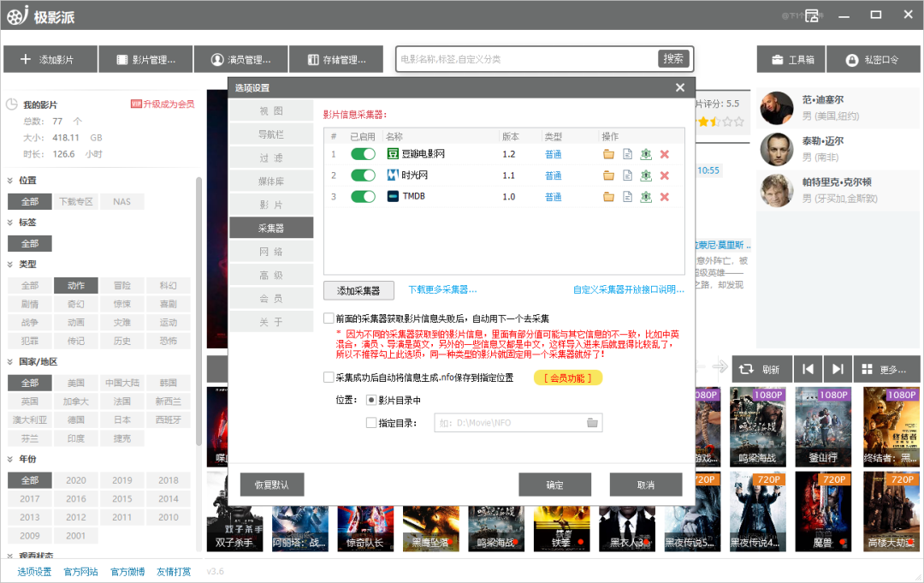Update the TMDB collector via green icon
The height and width of the screenshot is (583, 924).
(x=647, y=197)
